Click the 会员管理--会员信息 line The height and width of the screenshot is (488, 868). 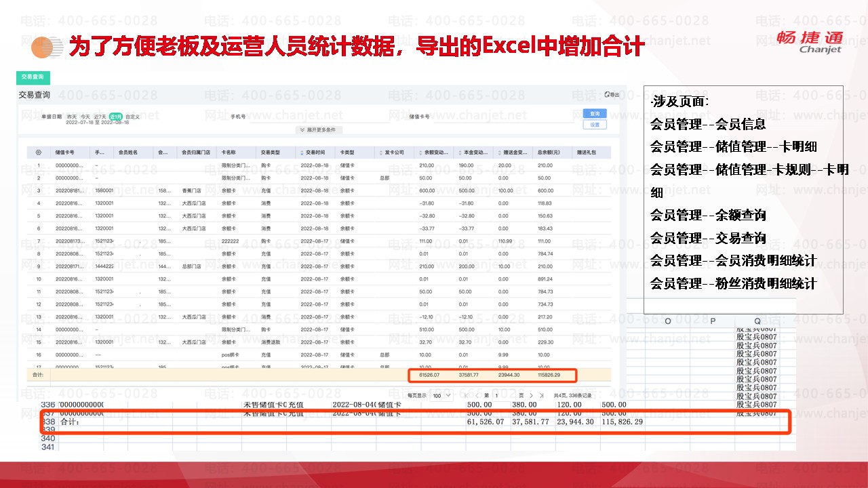[x=708, y=124]
